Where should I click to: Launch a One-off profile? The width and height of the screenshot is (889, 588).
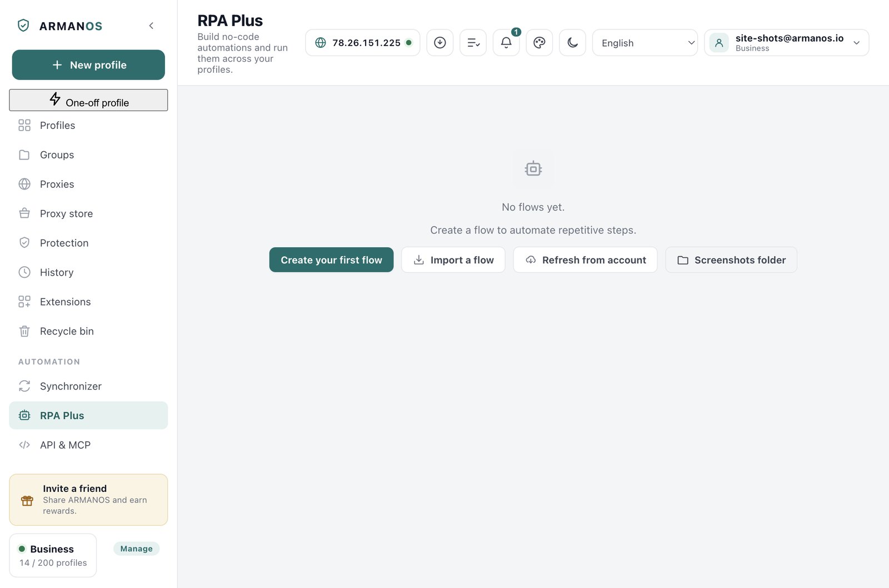(88, 100)
